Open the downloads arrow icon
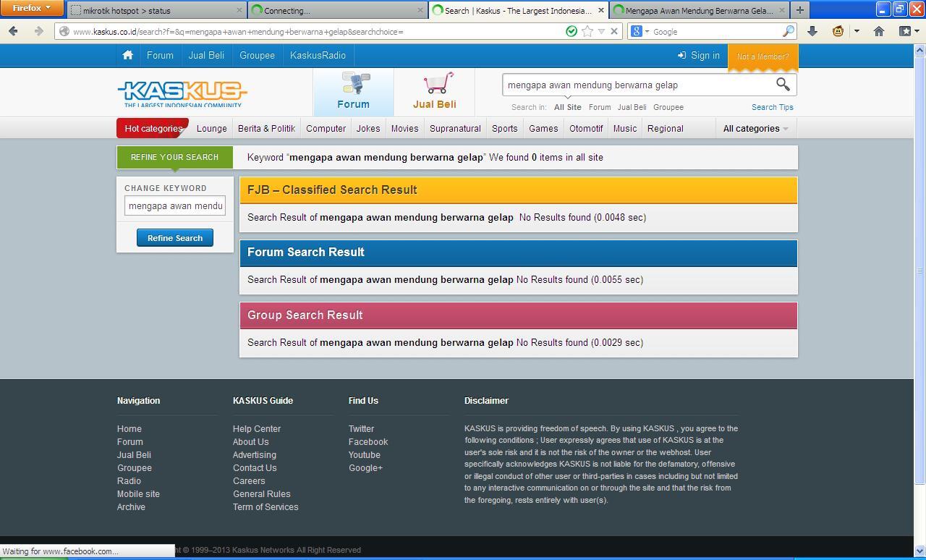 (812, 31)
